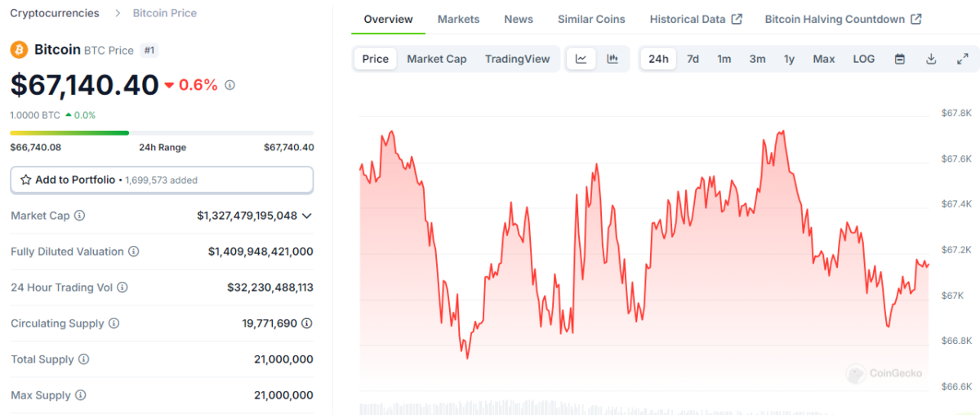Click the 1,699,573 added count
Viewport: 980px width, 415px height.
(x=161, y=181)
